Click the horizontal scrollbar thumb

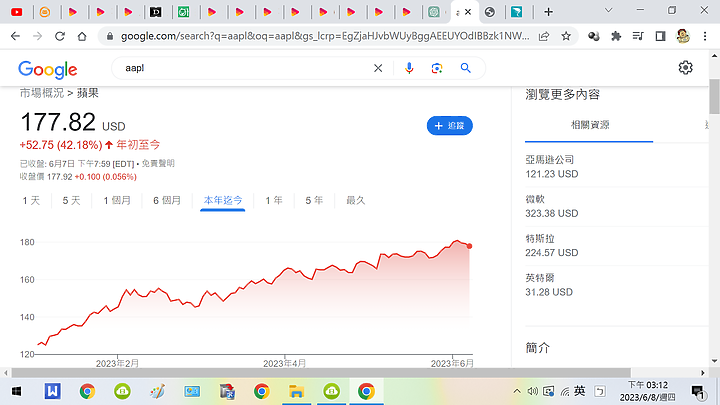click(321, 372)
